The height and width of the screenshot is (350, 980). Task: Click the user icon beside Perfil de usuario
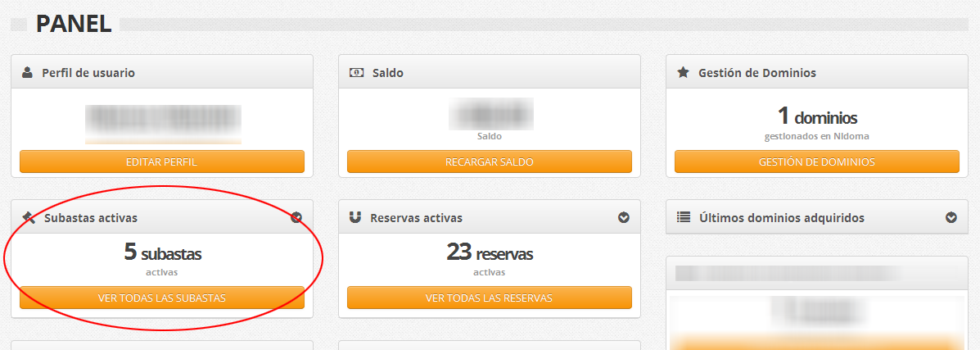pyautogui.click(x=27, y=73)
